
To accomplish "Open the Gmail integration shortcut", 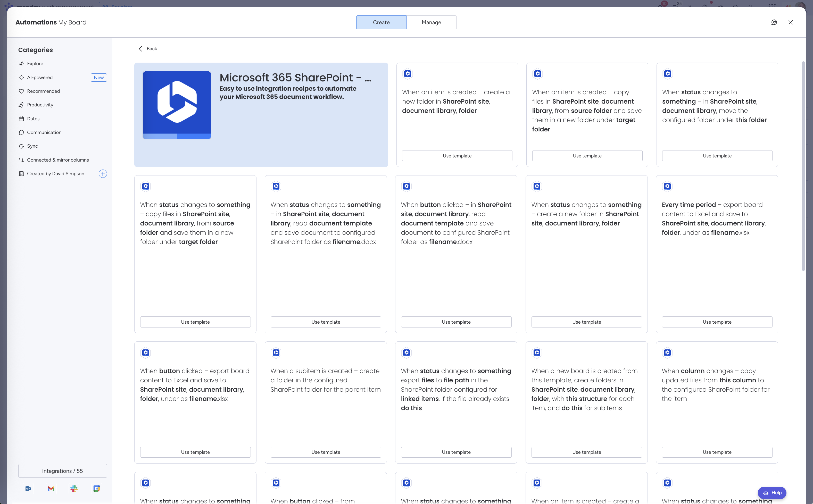I will click(51, 489).
